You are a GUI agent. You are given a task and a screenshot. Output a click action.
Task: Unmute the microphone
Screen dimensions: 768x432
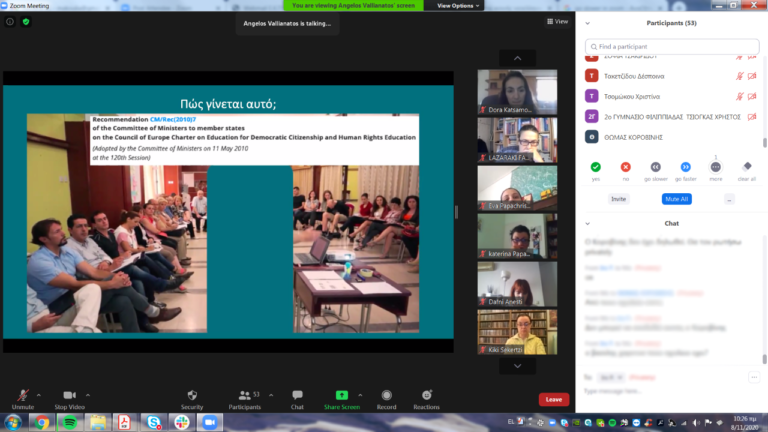(x=23, y=399)
